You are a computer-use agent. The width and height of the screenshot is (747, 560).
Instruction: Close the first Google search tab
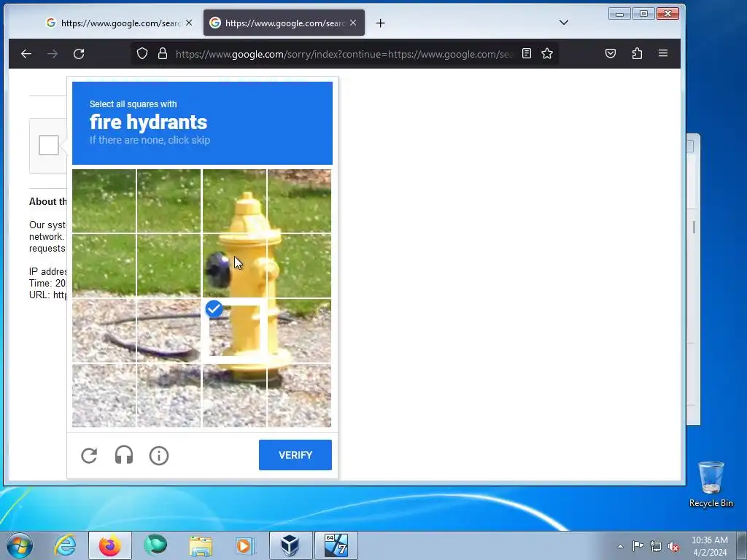point(189,23)
